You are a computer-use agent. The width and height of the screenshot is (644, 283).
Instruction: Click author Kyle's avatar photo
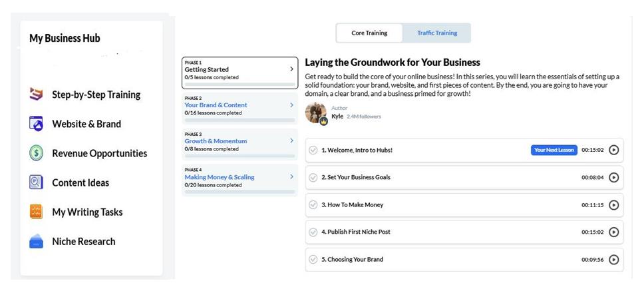click(x=315, y=113)
